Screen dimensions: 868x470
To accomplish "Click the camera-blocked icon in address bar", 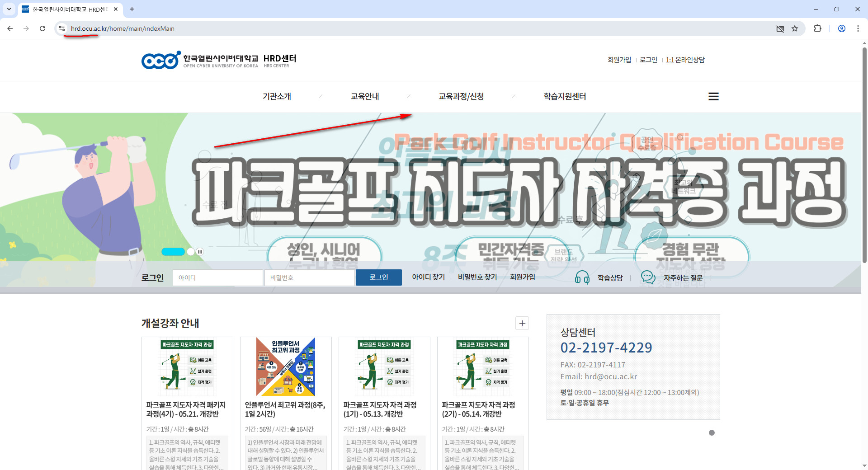I will point(780,28).
